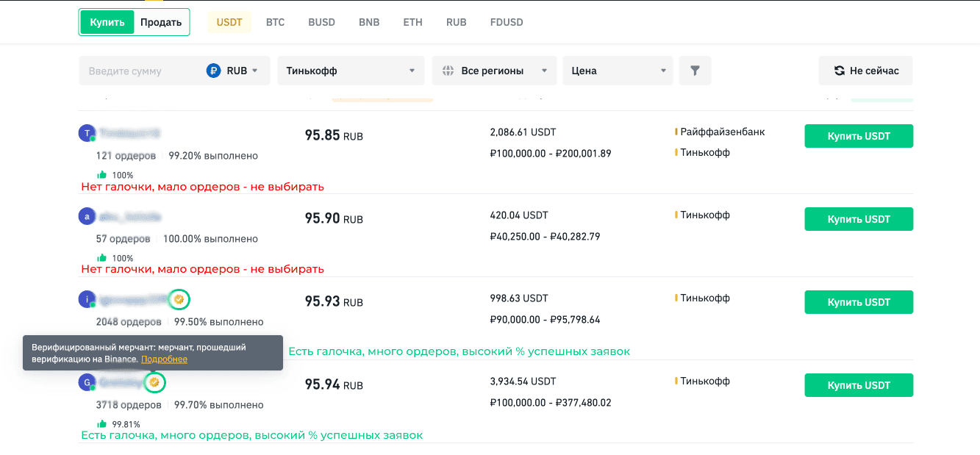Click '3718 ордеров' order count
Viewport: 980px width, 455px height.
(x=129, y=405)
